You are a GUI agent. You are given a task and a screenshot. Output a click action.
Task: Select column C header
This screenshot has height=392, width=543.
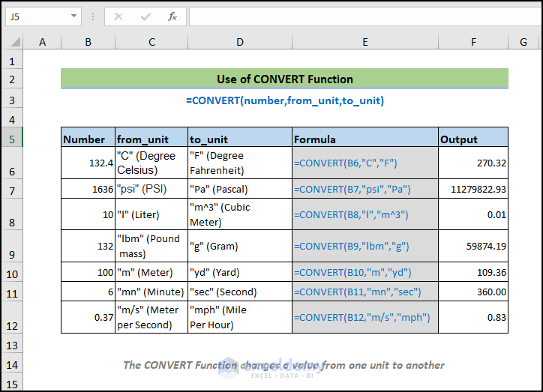tap(151, 42)
